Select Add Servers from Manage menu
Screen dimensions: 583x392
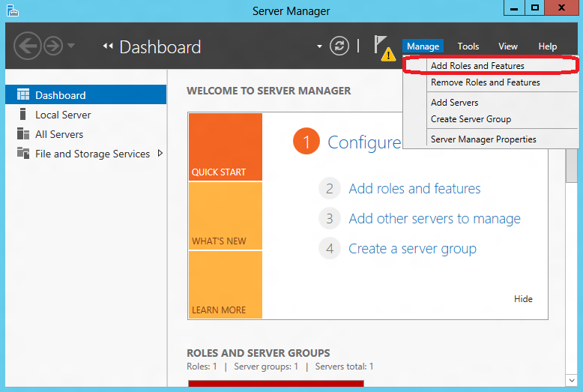click(454, 103)
